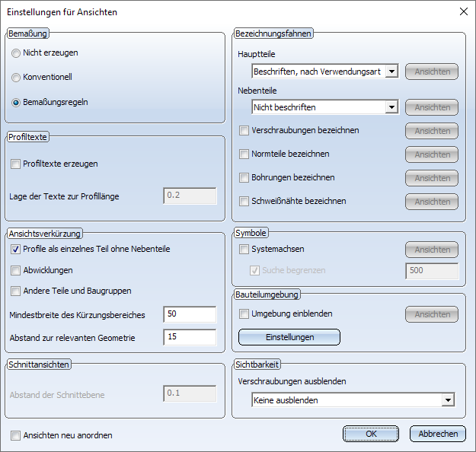Enable the Systemachsen symbol checkbox
Image resolution: width=476 pixels, height=452 pixels.
(x=244, y=249)
